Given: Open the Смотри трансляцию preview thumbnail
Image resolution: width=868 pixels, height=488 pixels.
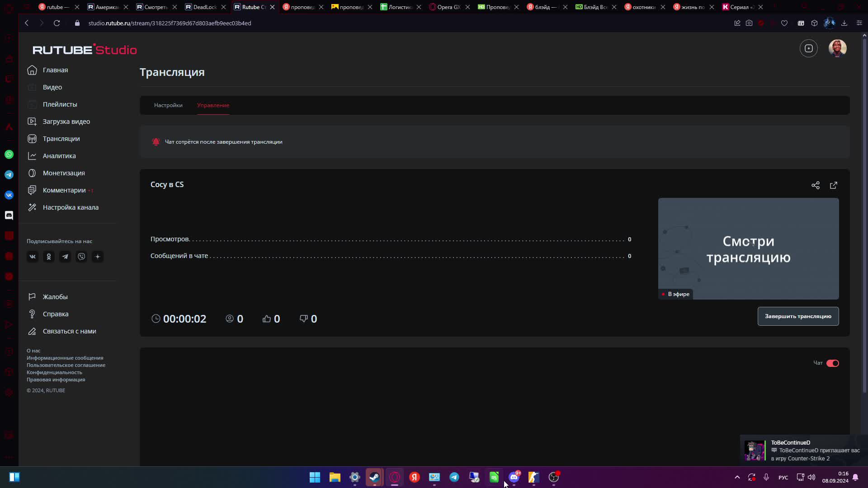Looking at the screenshot, I should coord(748,249).
